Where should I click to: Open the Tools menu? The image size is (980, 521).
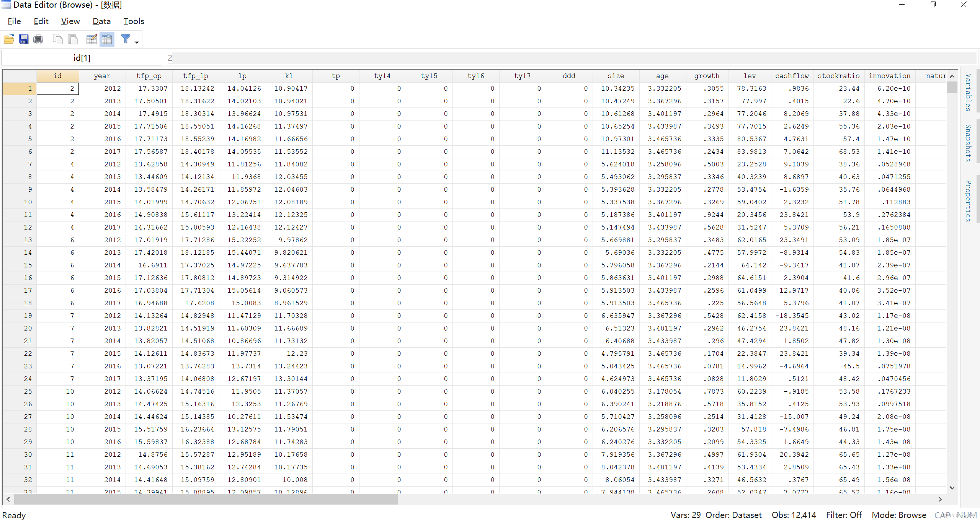click(134, 21)
